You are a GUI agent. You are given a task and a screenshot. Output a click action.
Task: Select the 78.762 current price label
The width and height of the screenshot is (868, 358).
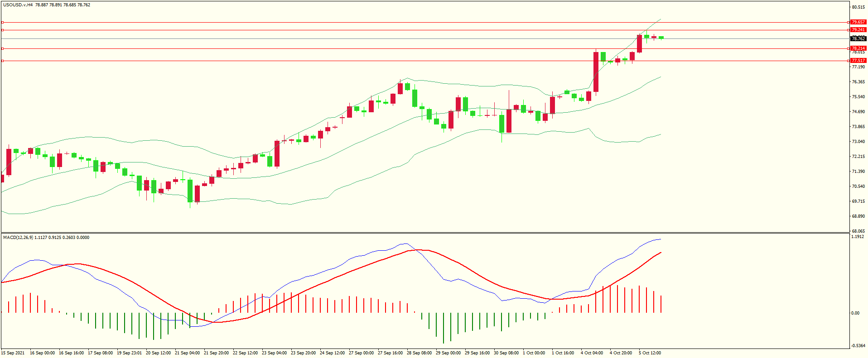coord(858,39)
